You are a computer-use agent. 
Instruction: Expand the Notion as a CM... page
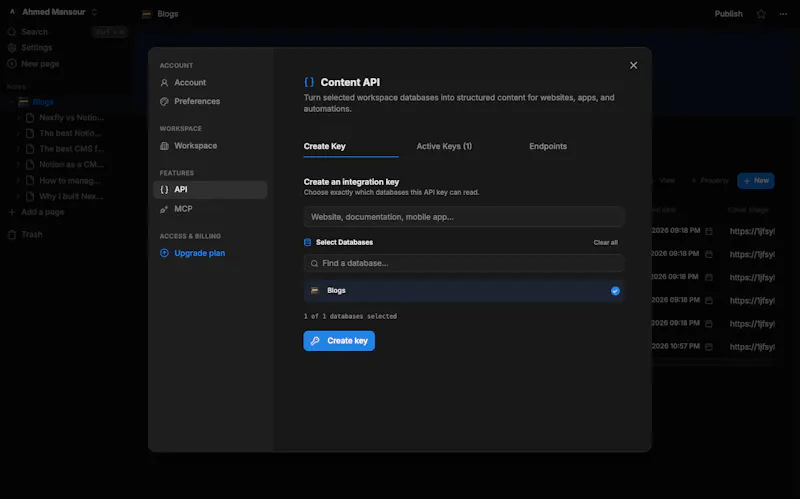tap(18, 164)
